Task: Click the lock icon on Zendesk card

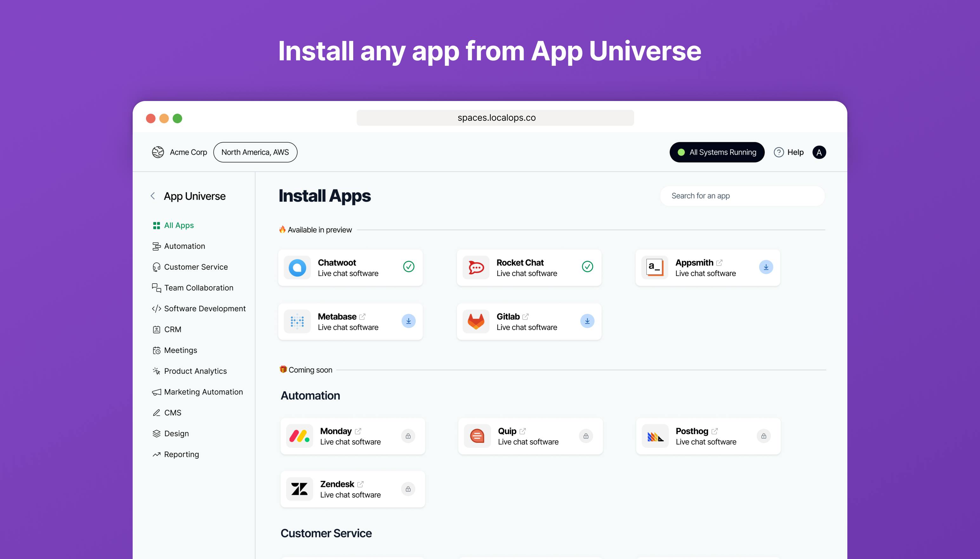Action: (408, 489)
